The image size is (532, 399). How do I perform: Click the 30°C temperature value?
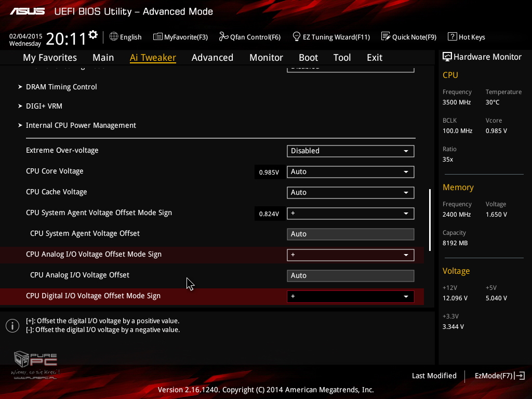click(x=493, y=102)
